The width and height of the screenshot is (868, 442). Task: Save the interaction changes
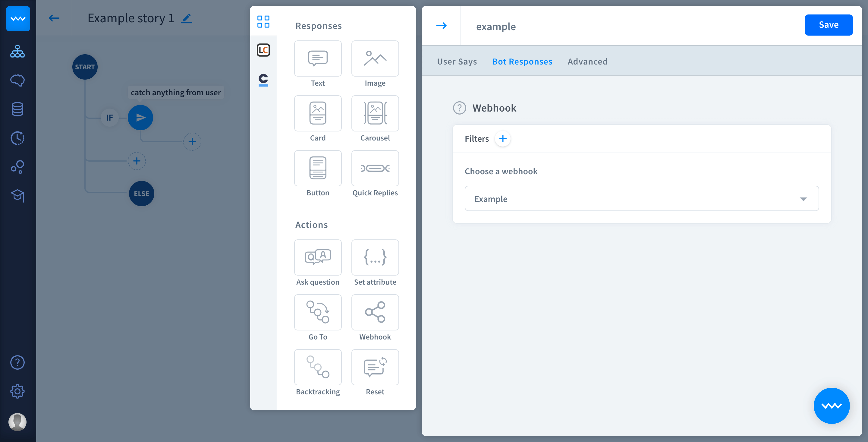coord(828,25)
